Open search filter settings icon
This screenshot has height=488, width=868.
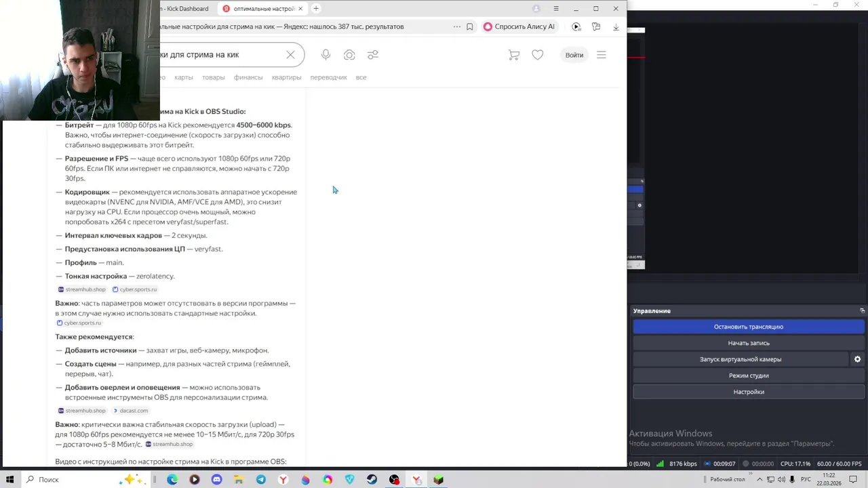click(373, 55)
